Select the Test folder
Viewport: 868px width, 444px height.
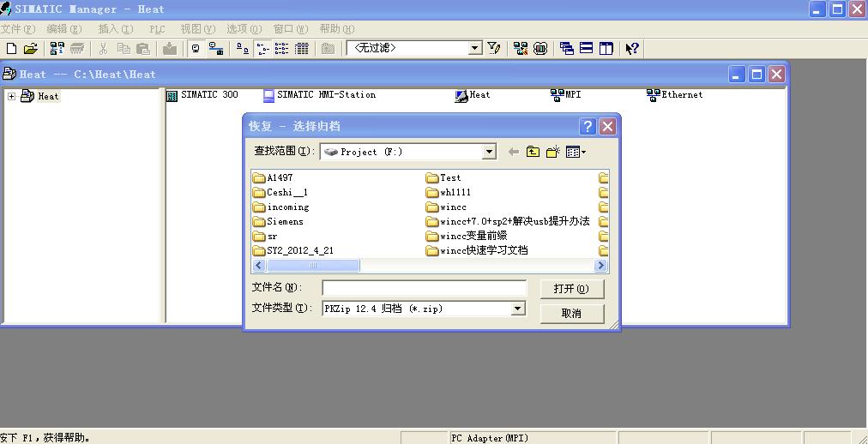tap(443, 177)
